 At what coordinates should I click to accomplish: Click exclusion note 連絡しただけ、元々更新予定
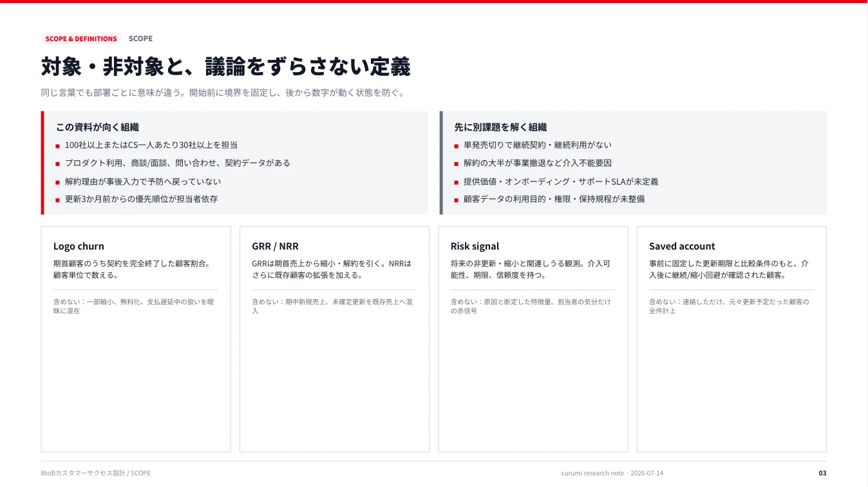pyautogui.click(x=729, y=306)
